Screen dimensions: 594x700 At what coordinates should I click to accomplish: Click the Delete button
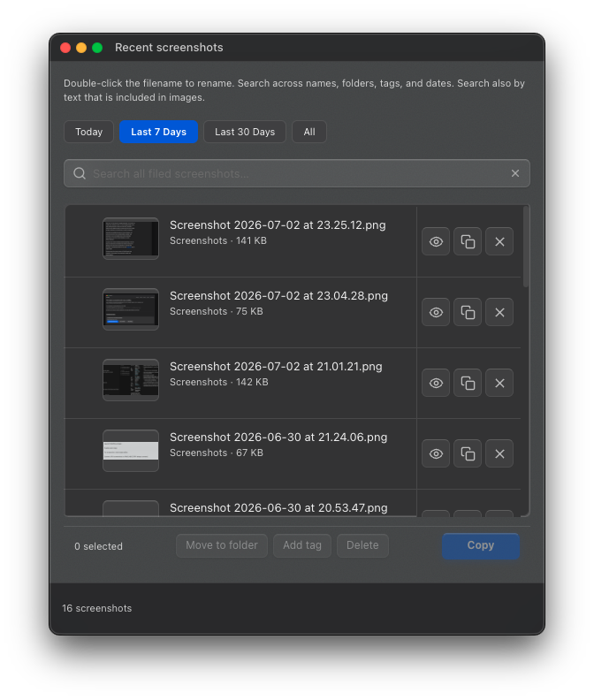(362, 545)
